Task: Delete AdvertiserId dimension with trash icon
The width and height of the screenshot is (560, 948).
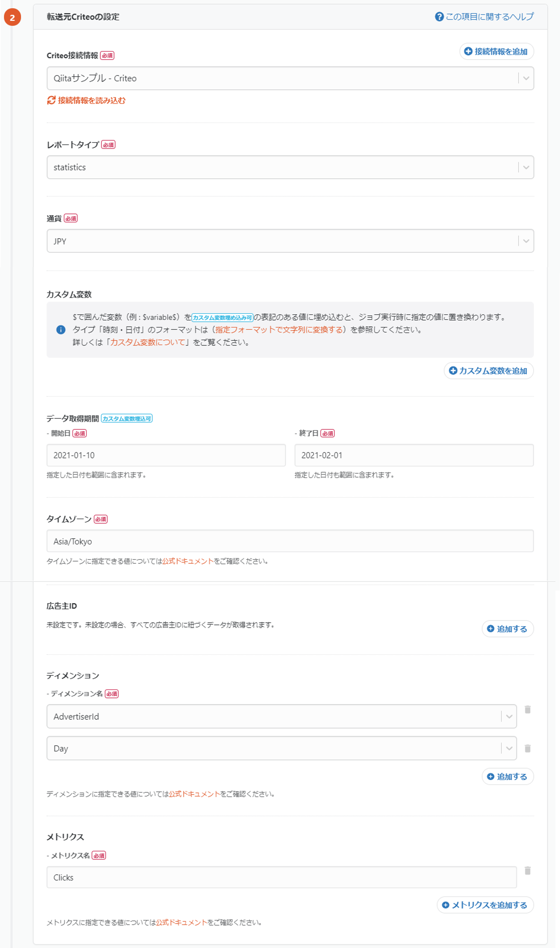Action: click(528, 710)
